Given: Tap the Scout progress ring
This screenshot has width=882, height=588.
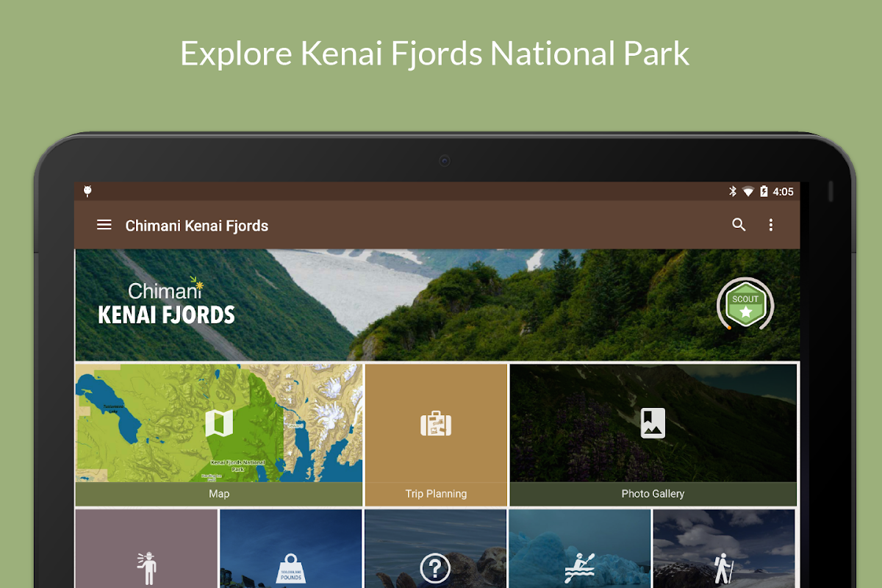Looking at the screenshot, I should (x=745, y=304).
